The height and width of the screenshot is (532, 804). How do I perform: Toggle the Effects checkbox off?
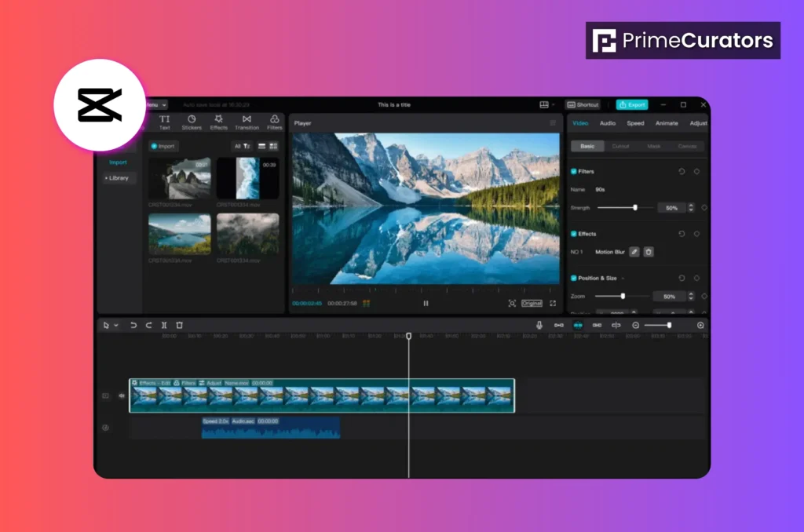pos(572,231)
